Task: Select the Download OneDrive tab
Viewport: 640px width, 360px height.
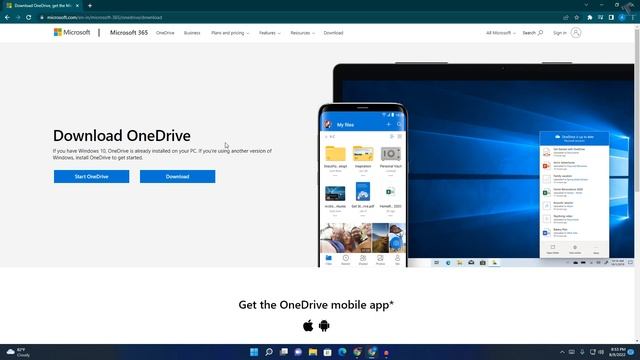Action: coord(42,6)
